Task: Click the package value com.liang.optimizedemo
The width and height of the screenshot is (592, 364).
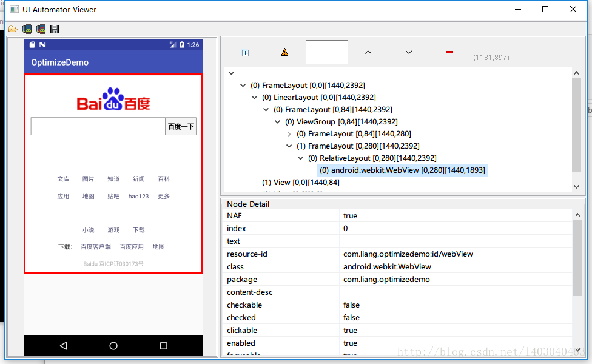Action: click(386, 280)
